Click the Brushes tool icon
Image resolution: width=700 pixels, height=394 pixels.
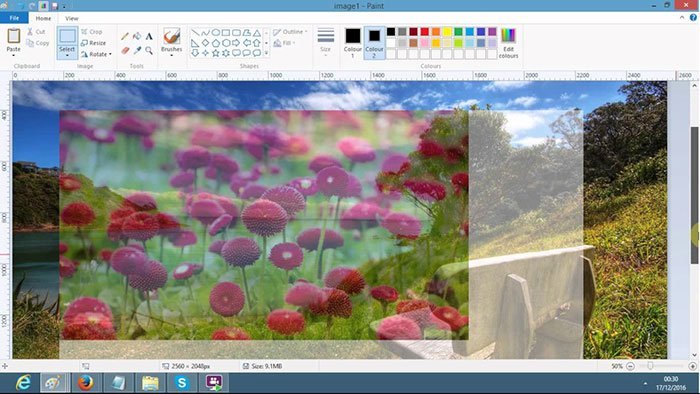[x=171, y=37]
